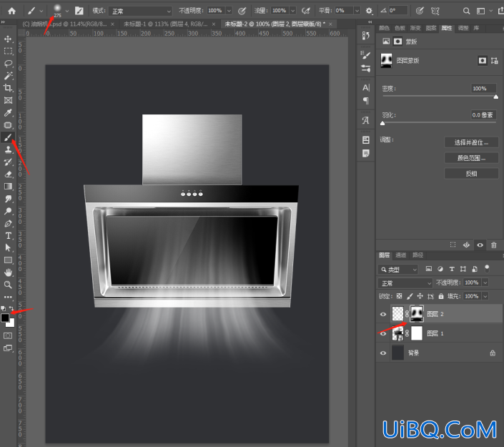Select the Gradient tool
Image resolution: width=504 pixels, height=447 pixels.
(x=8, y=187)
